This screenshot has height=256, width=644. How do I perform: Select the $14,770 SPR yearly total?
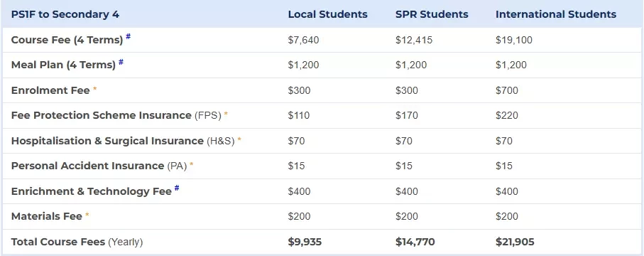[415, 242]
